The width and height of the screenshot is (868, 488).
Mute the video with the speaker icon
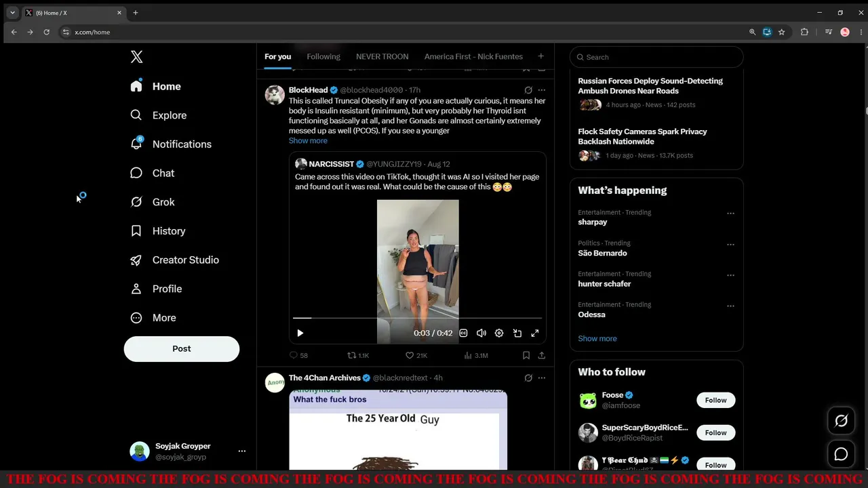point(481,333)
